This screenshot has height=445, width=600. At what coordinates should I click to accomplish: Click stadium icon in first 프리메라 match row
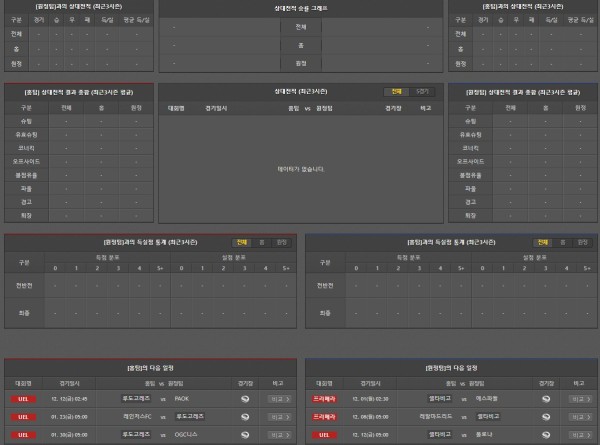546,398
